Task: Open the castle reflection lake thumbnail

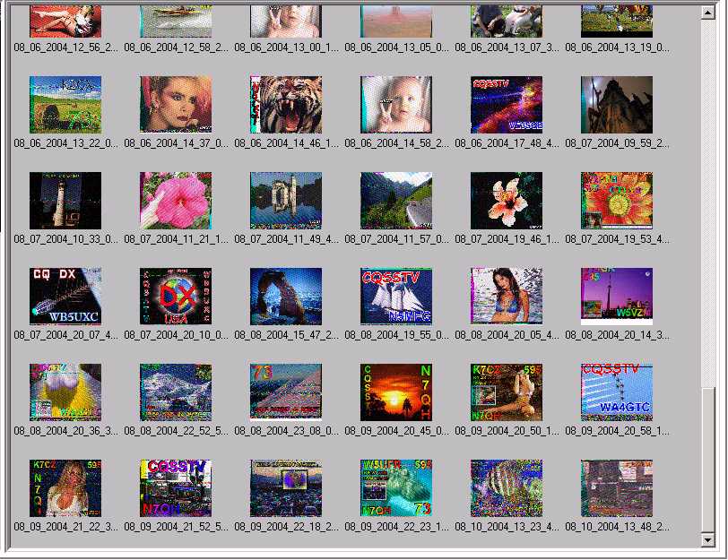Action: pyautogui.click(x=285, y=201)
